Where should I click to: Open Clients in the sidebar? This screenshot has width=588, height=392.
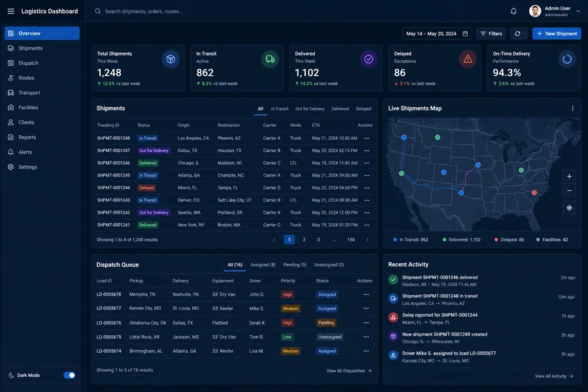[42, 122]
